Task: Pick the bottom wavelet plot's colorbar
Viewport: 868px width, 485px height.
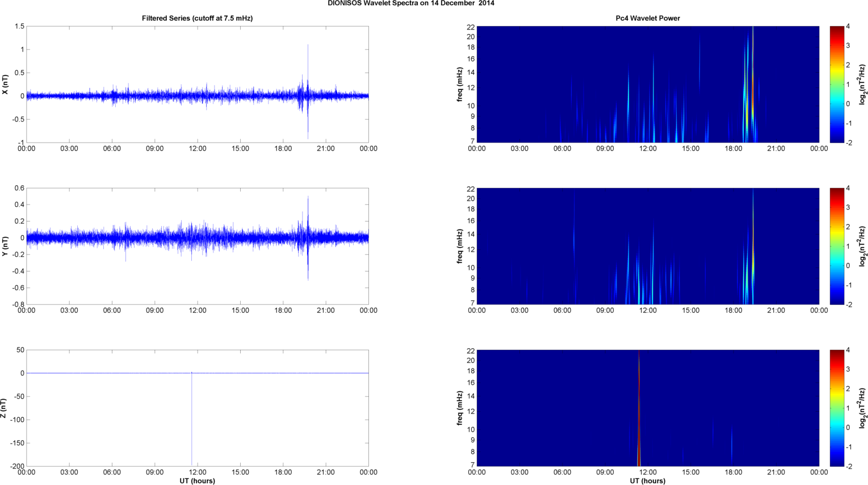Action: tap(836, 408)
